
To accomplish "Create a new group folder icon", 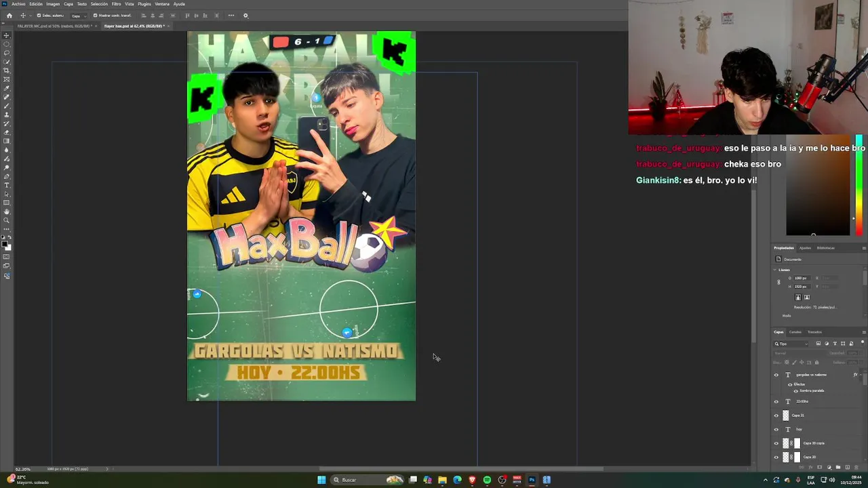I will coord(838,467).
